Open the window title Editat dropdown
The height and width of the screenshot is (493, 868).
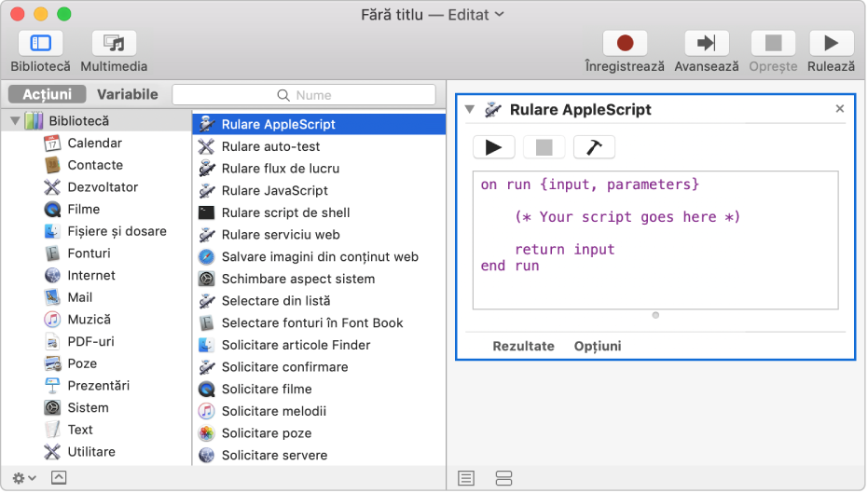pos(499,15)
